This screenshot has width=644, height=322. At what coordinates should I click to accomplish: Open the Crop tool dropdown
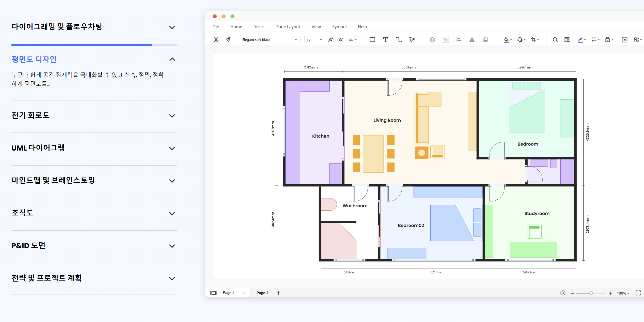click(535, 40)
